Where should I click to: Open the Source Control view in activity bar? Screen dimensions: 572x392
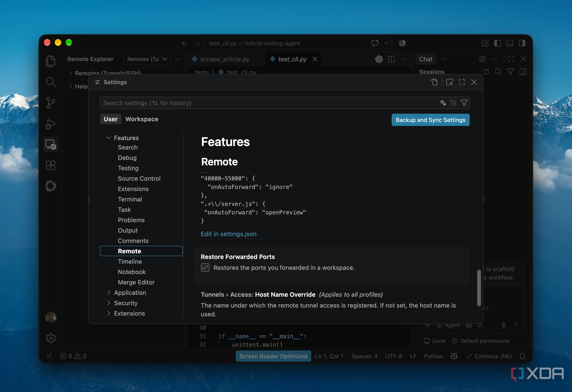pos(51,103)
